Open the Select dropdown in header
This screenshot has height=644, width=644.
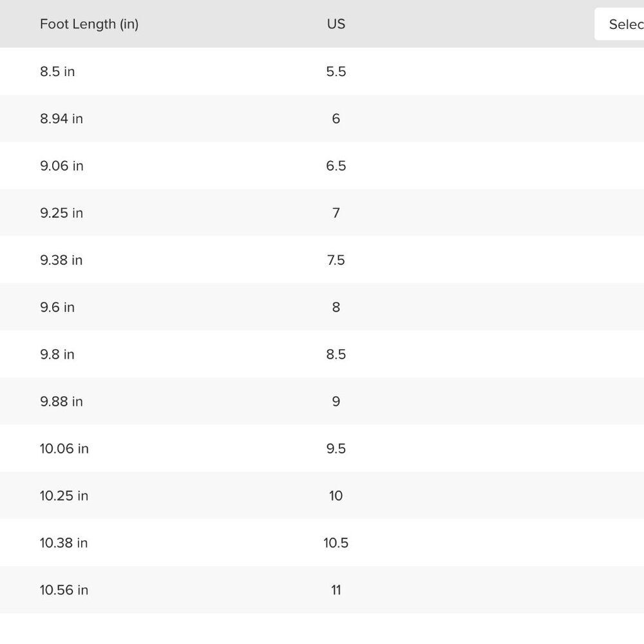coord(620,24)
